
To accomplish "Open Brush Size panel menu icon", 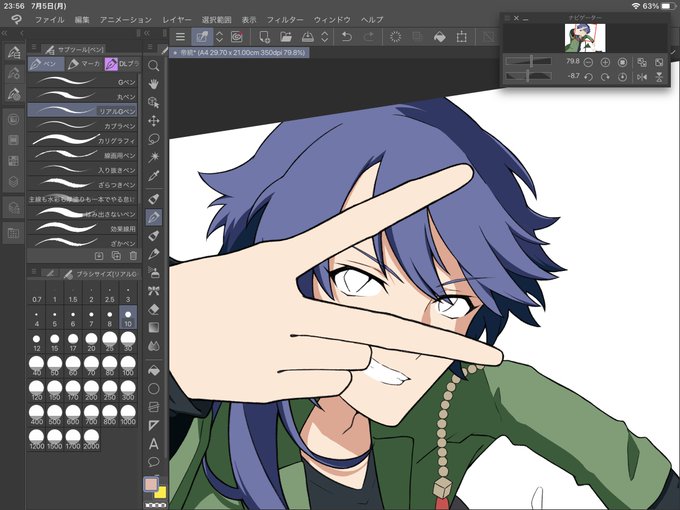I will 34,272.
